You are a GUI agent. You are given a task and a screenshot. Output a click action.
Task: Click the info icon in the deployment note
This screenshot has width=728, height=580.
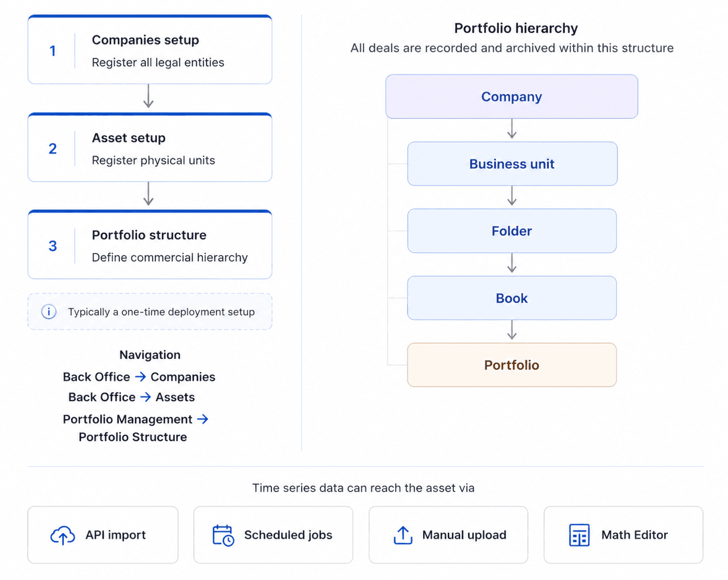coord(49,312)
